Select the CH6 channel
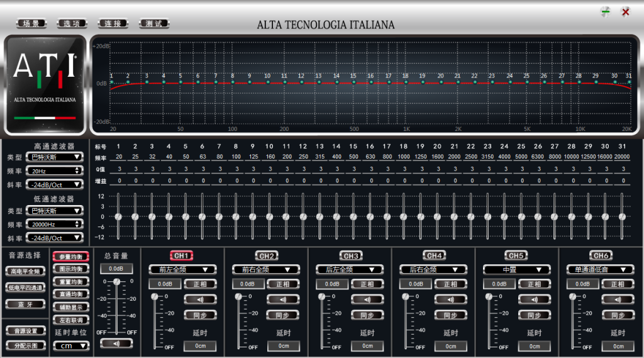 pyautogui.click(x=601, y=255)
